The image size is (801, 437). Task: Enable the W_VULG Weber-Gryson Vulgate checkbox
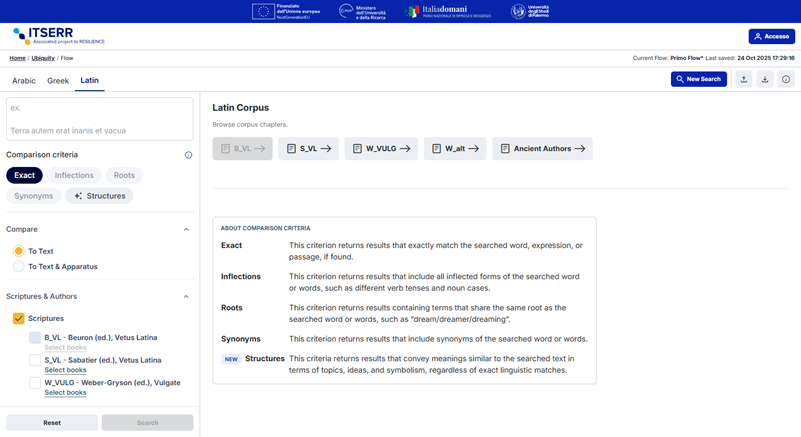pos(35,382)
